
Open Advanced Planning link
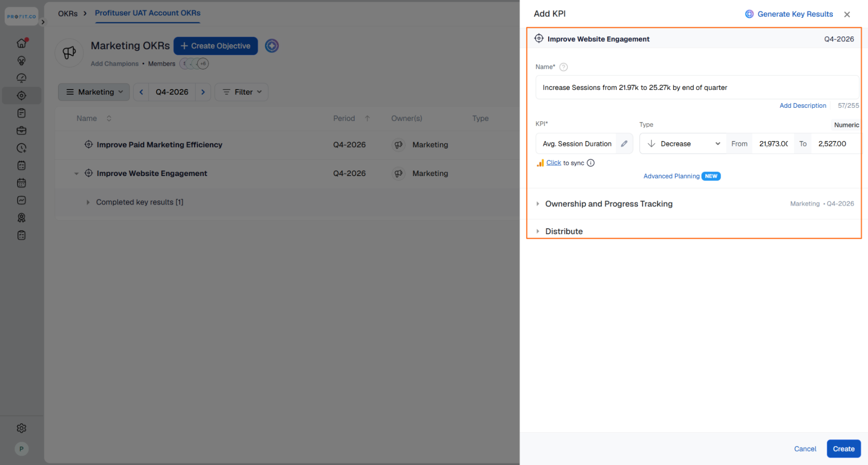tap(671, 176)
